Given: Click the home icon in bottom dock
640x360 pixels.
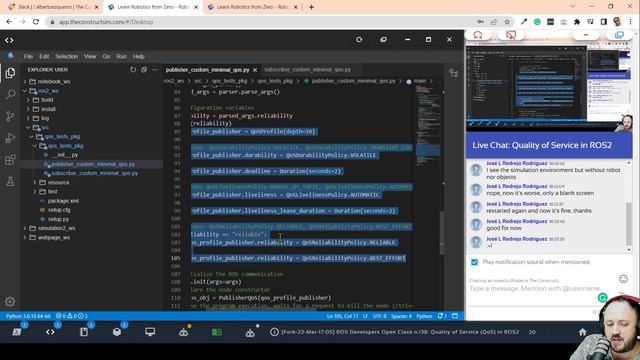Looking at the screenshot, I should [x=582, y=332].
